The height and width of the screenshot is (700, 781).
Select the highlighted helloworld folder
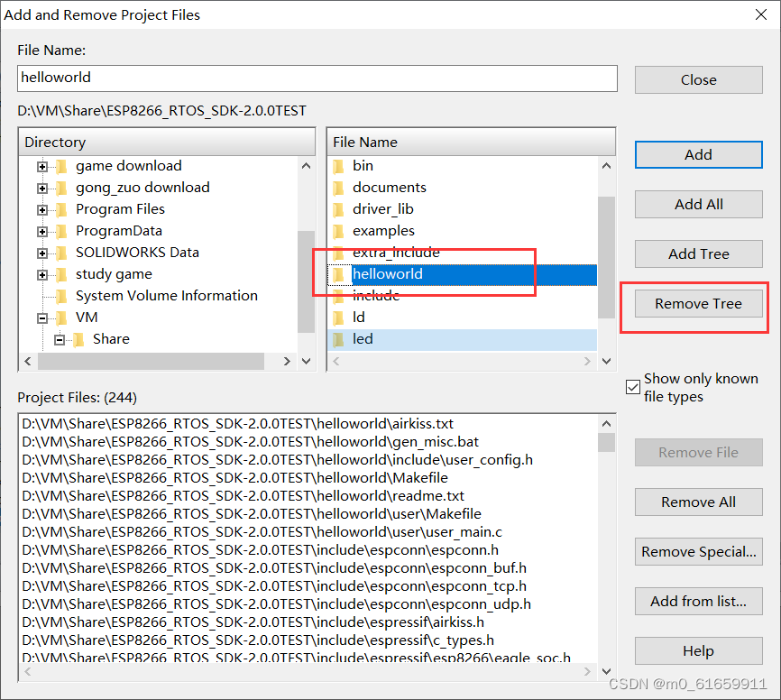[388, 274]
